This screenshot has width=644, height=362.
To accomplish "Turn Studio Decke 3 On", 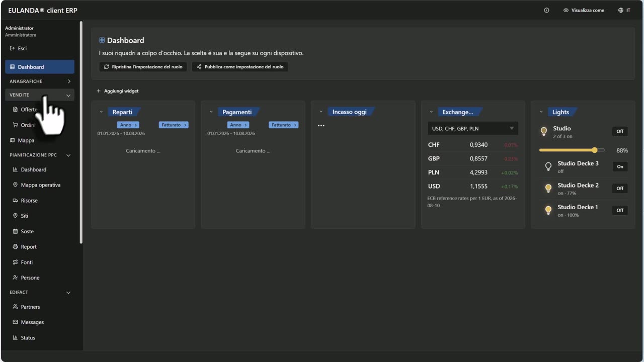I will 620,166.
